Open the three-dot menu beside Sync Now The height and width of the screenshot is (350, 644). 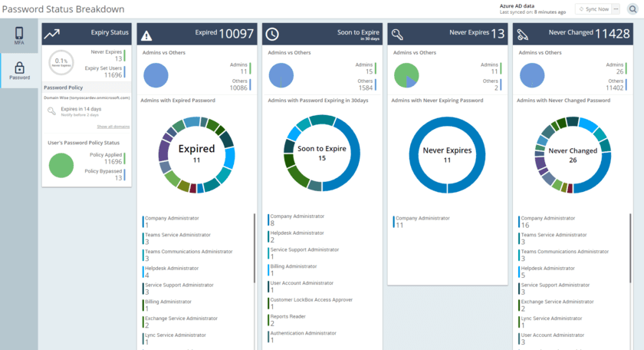point(616,9)
